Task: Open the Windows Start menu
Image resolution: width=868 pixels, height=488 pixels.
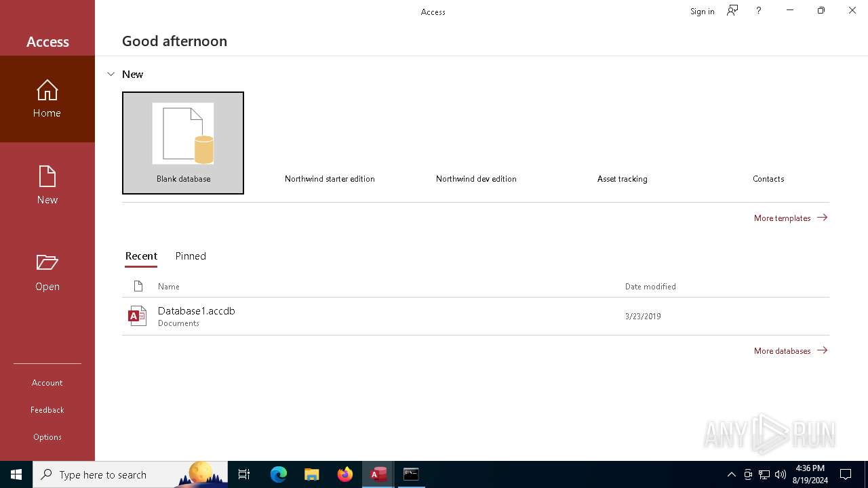Action: click(16, 474)
